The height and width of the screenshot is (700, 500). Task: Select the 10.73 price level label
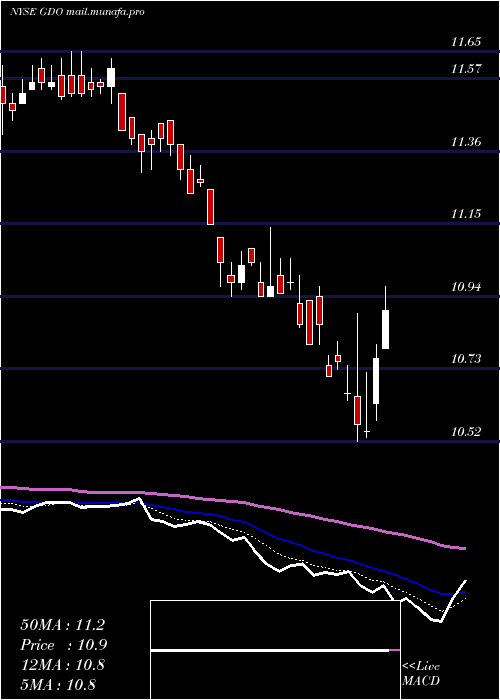tap(466, 359)
